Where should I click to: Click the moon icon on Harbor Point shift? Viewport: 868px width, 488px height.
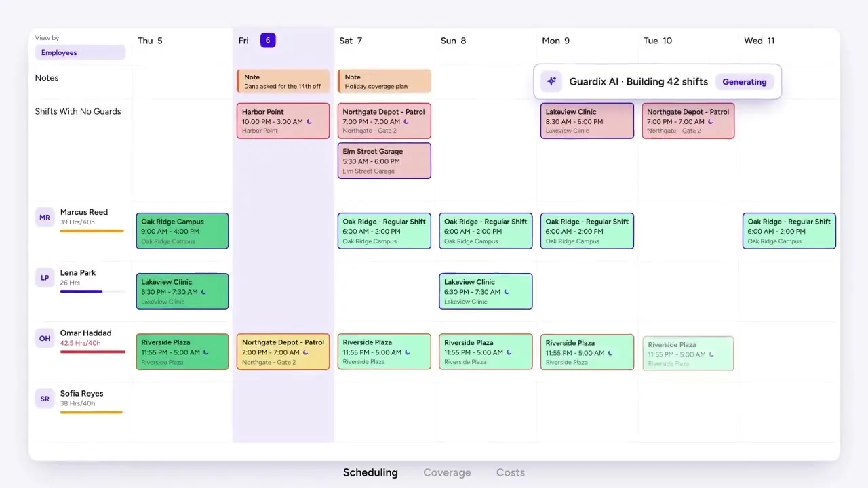pyautogui.click(x=309, y=122)
